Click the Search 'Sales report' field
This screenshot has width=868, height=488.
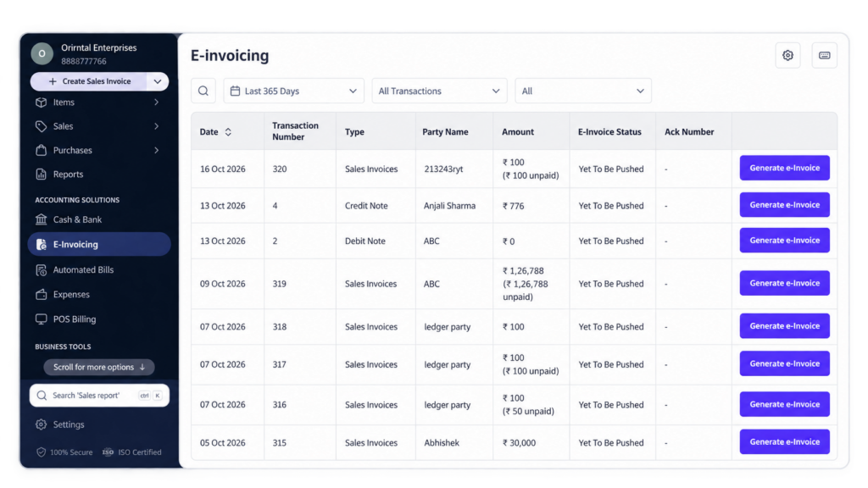point(99,396)
